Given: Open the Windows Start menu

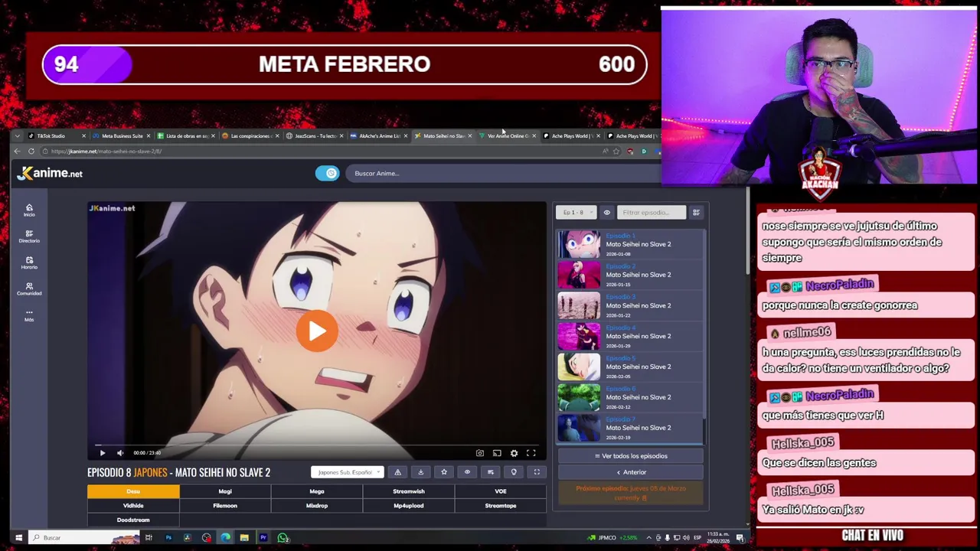Looking at the screenshot, I should 18,538.
